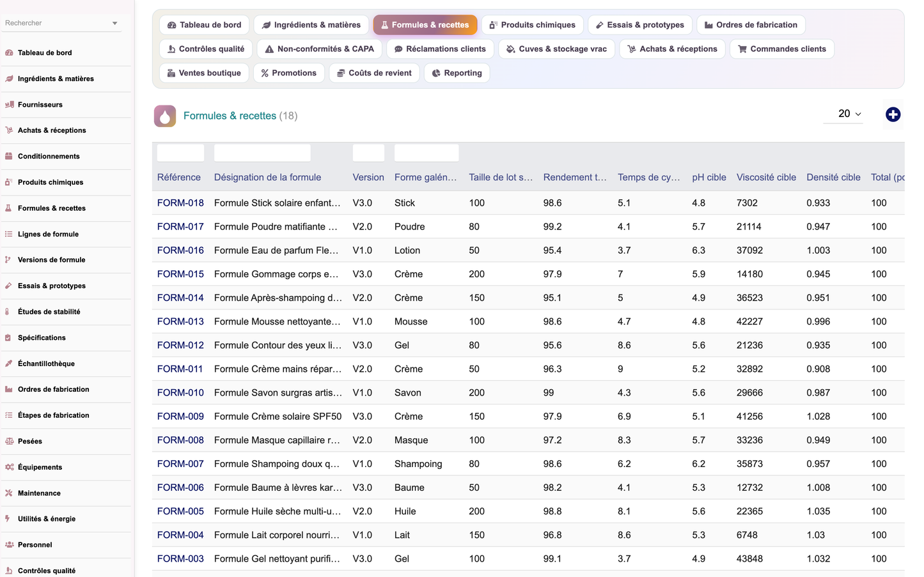The image size is (924, 577).
Task: Open Achats & réceptions top tab
Action: [672, 49]
